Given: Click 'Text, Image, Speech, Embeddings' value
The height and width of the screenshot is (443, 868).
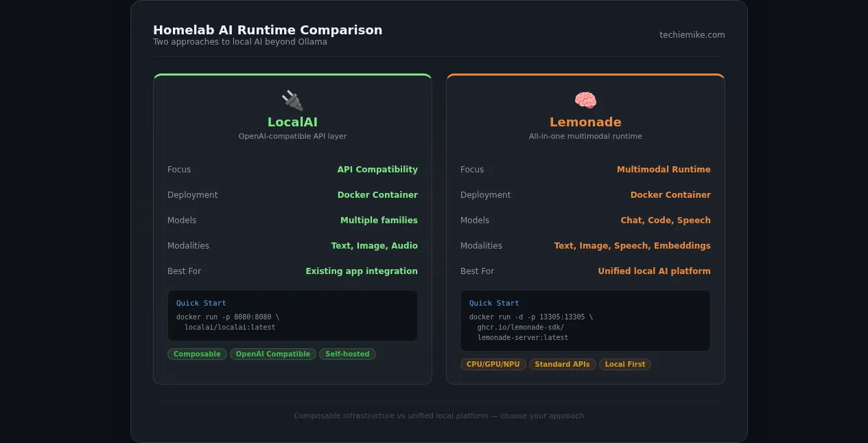Looking at the screenshot, I should [x=633, y=246].
